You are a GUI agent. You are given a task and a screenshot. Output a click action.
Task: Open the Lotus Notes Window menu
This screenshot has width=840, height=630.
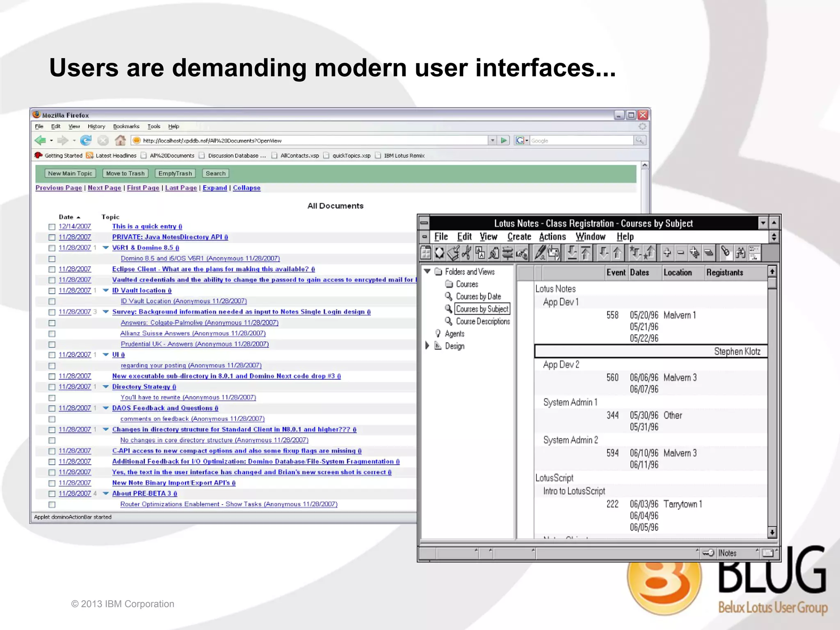pos(591,237)
